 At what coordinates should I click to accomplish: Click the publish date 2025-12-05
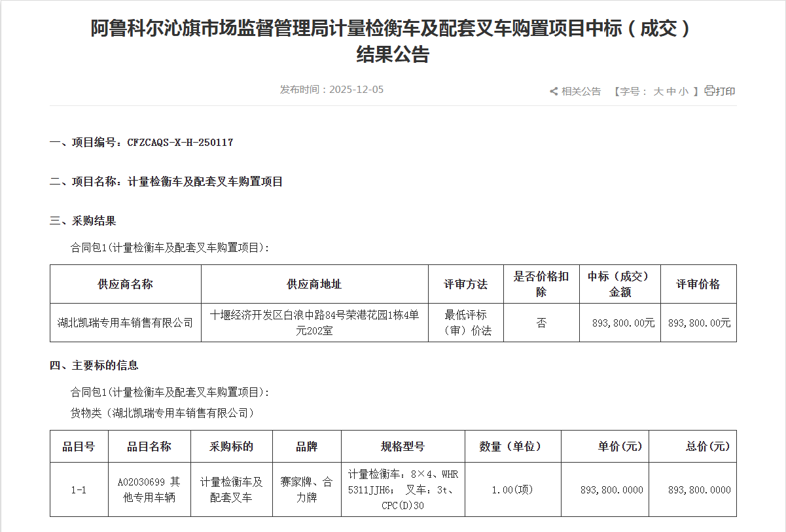tap(356, 90)
